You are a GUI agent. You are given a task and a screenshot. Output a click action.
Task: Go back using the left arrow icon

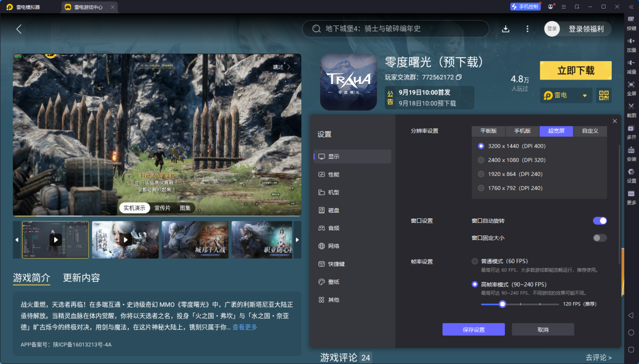coord(19,29)
